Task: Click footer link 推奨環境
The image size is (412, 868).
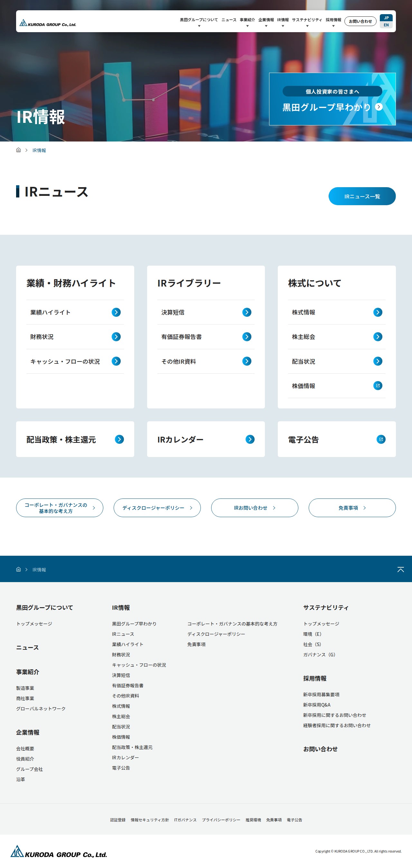Action: [253, 820]
